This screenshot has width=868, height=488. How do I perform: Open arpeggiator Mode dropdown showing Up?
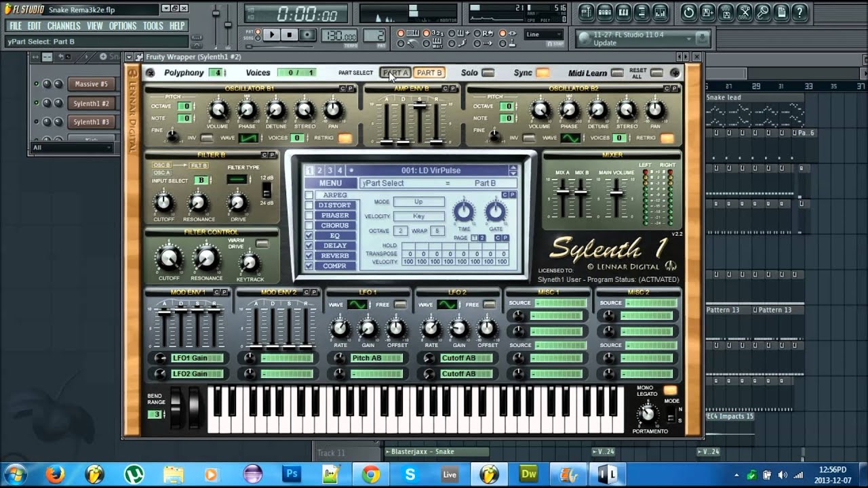pyautogui.click(x=419, y=202)
